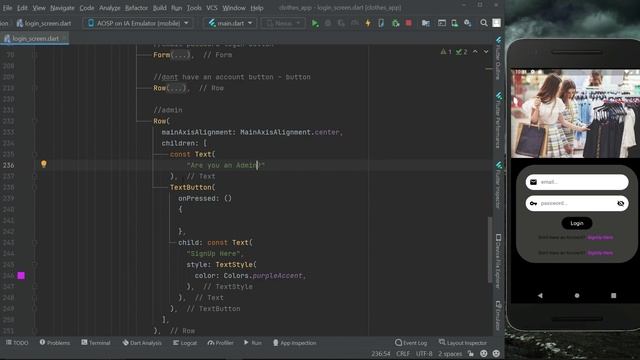
Task: Click the green Run app button
Action: tap(315, 23)
